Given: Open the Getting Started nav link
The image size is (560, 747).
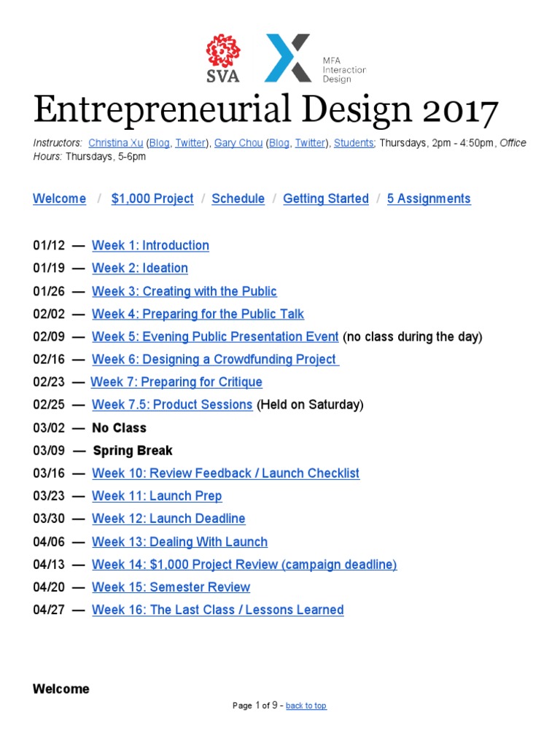Looking at the screenshot, I should click(326, 198).
